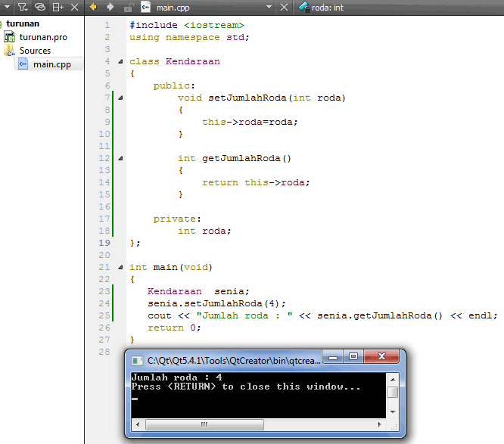Go back in navigation history
This screenshot has width=504, height=444.
click(x=93, y=7)
